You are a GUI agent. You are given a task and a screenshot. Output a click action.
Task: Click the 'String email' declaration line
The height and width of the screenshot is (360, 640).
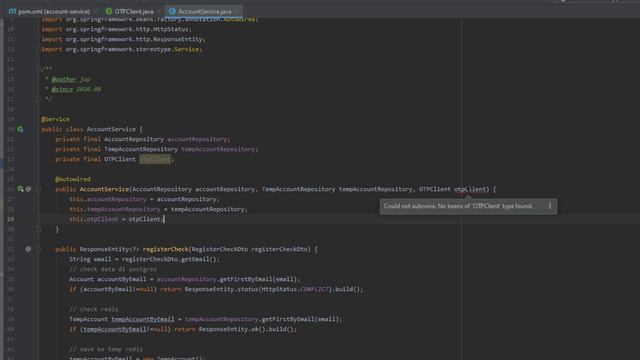point(144,259)
